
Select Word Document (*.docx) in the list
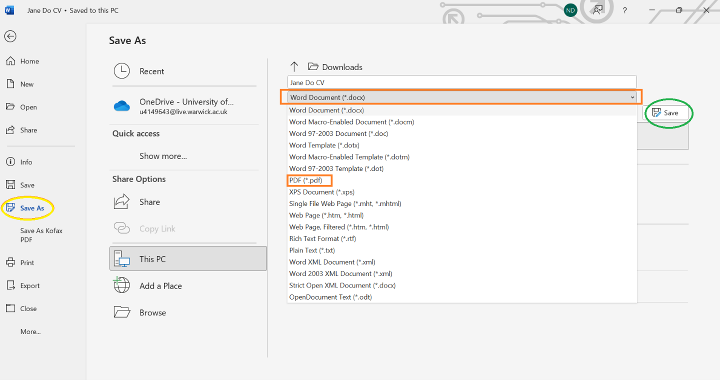click(x=326, y=110)
